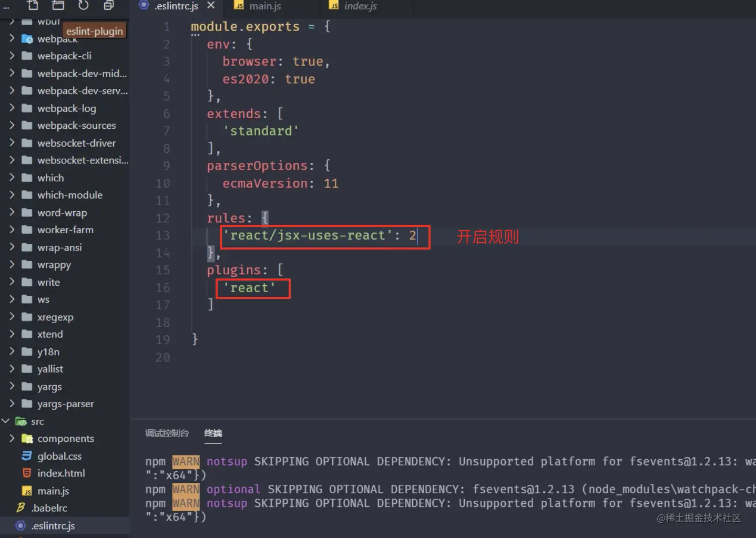Screen dimensions: 756x538
Task: Click ecmaVersion on line 10
Action: point(265,183)
